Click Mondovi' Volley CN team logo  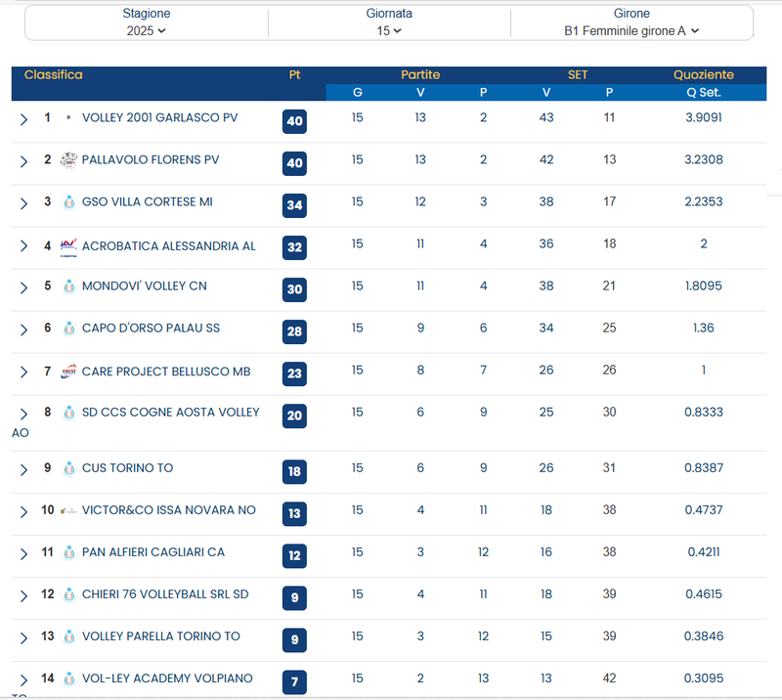pos(68,286)
